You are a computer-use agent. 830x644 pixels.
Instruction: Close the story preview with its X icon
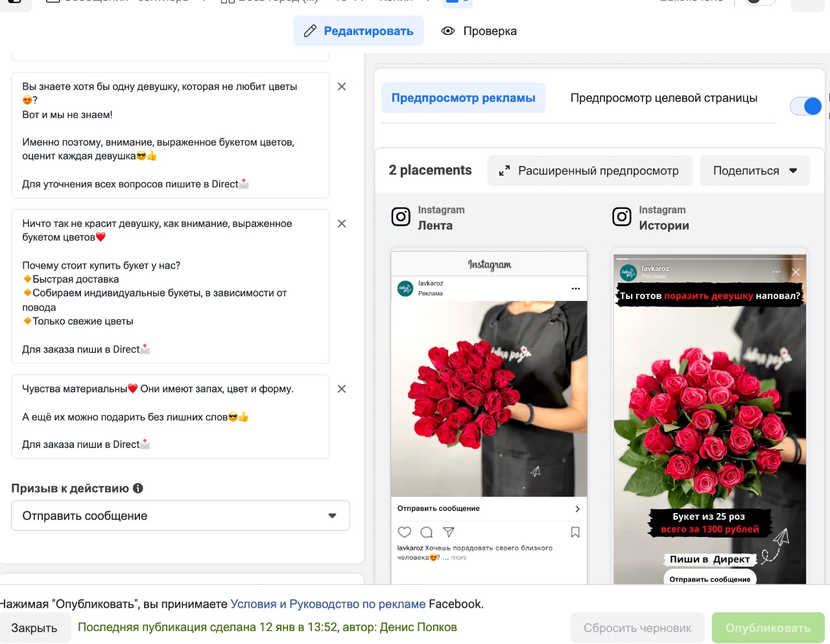coord(796,272)
